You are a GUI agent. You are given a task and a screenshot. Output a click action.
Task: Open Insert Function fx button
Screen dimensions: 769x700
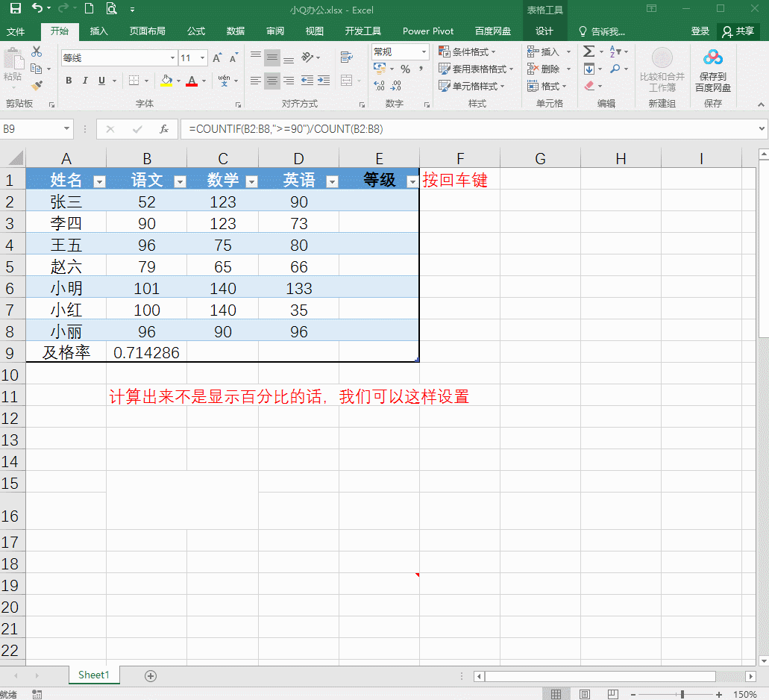pos(164,129)
